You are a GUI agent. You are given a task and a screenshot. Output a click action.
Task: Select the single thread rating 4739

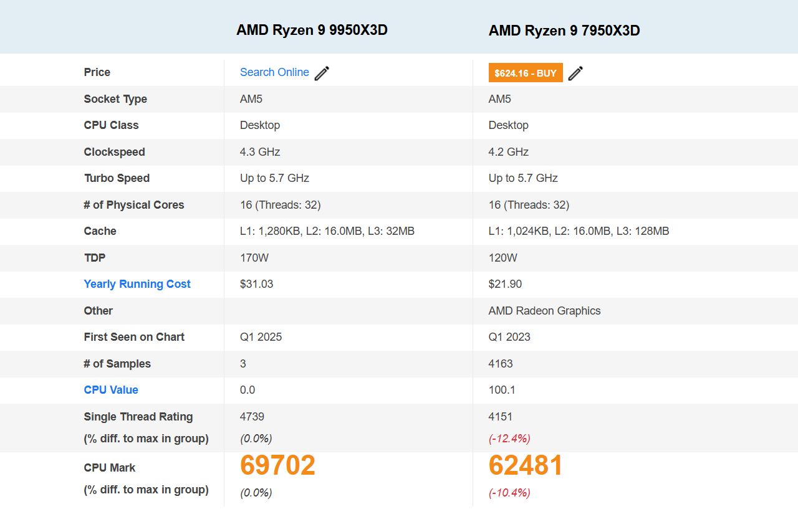252,417
